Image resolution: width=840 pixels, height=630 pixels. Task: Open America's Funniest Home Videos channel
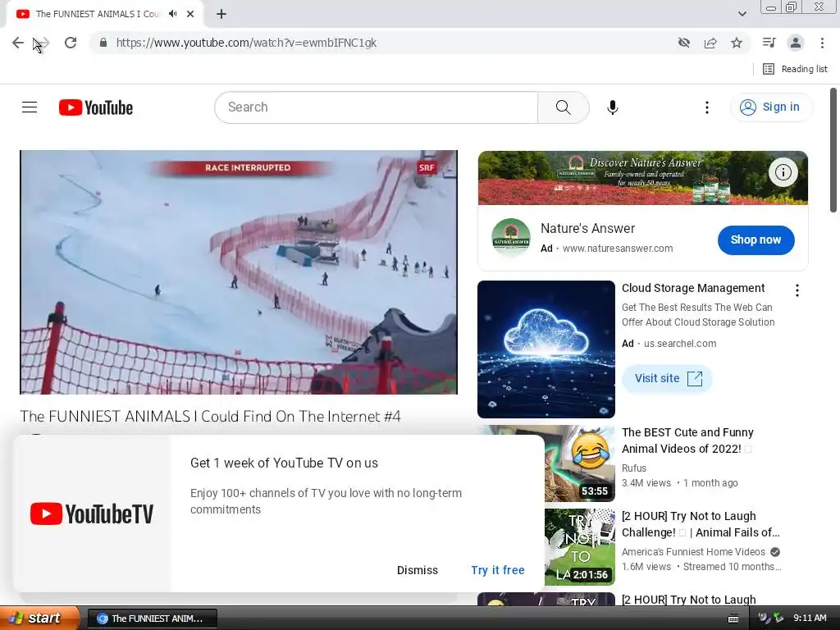pos(693,552)
